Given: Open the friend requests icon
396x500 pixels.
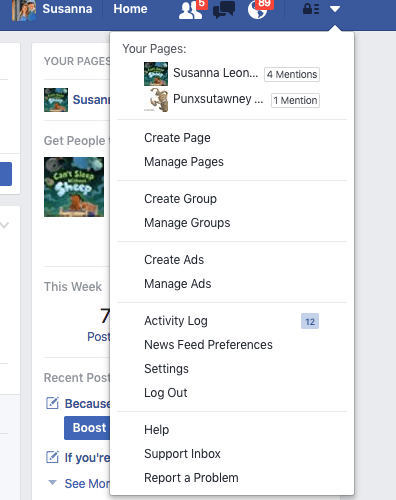Looking at the screenshot, I should [191, 9].
